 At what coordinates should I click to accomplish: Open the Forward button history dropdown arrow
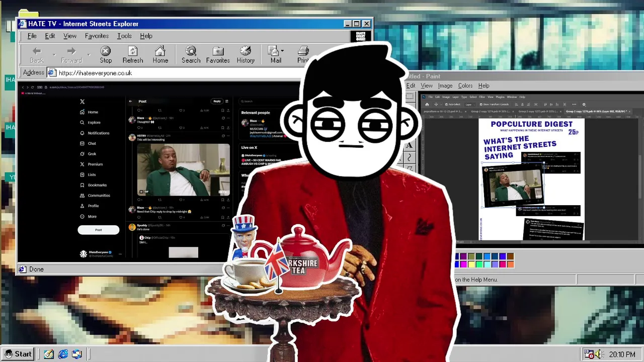pos(89,54)
